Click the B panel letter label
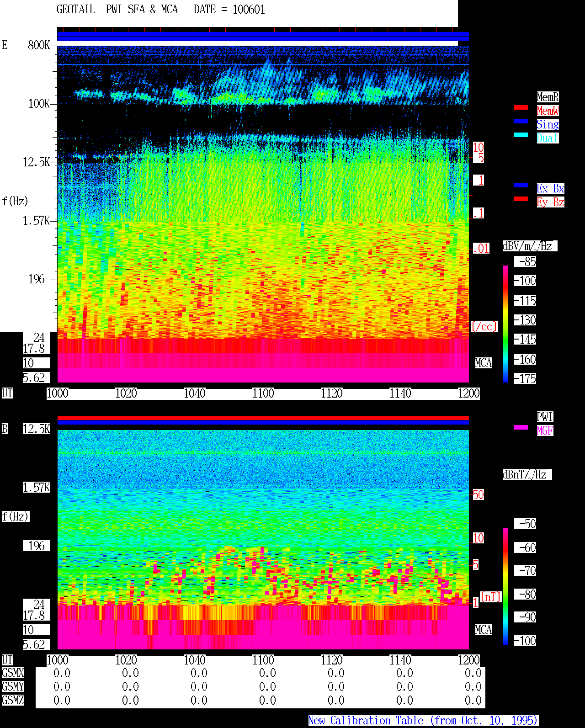Viewport: 585px width, 728px height. [x=5, y=429]
